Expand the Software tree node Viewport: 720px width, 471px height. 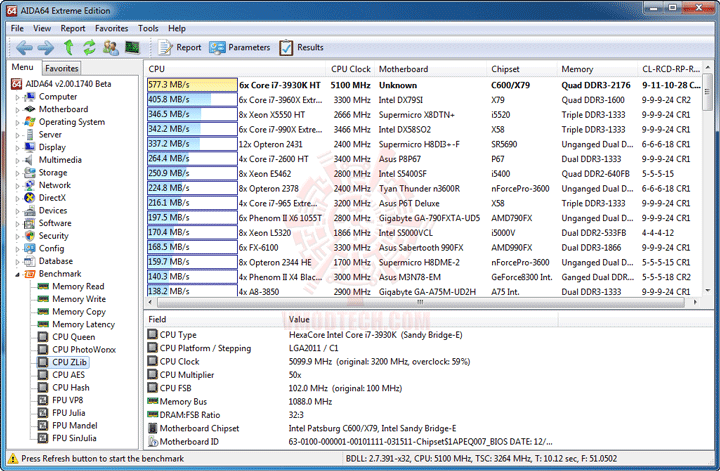click(17, 224)
